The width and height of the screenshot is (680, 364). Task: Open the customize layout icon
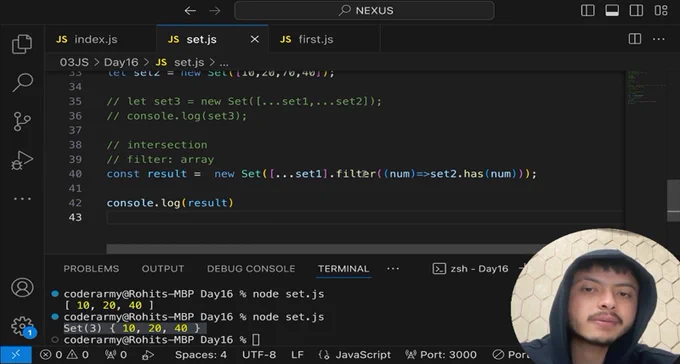661,10
